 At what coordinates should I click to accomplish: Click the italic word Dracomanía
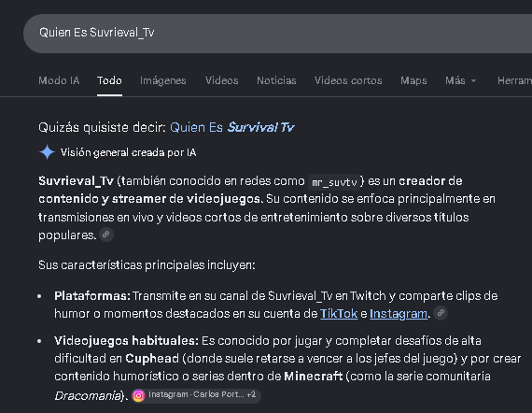click(x=88, y=395)
